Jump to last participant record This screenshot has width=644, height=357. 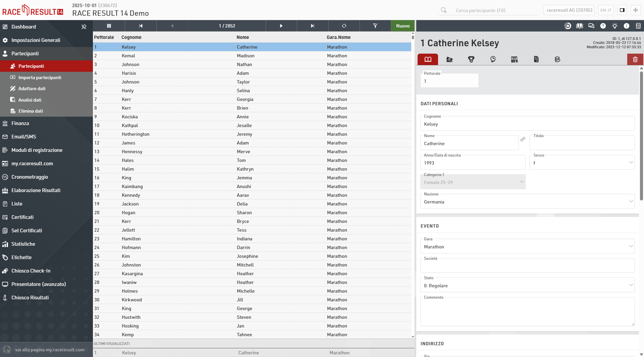click(x=312, y=26)
